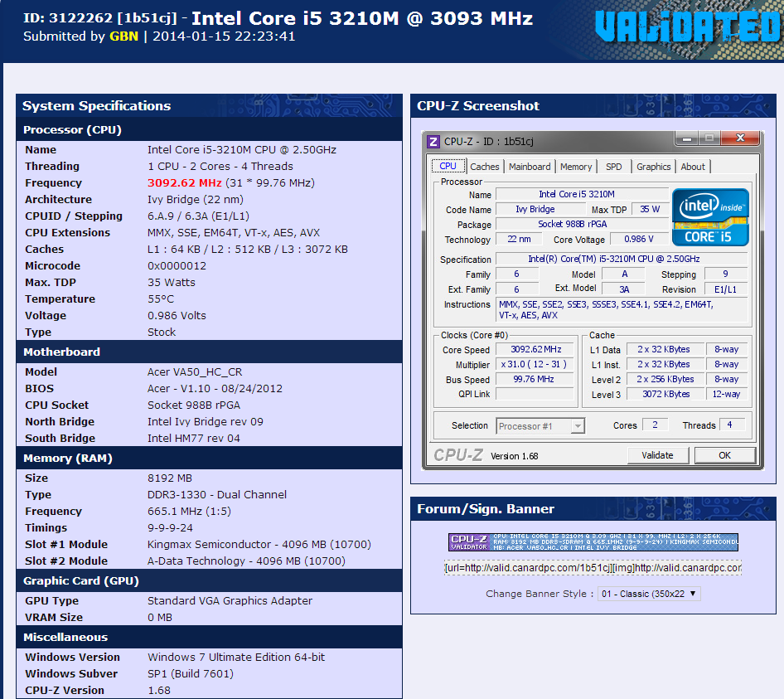Click the Intel Core i5 logo badge

pos(710,217)
